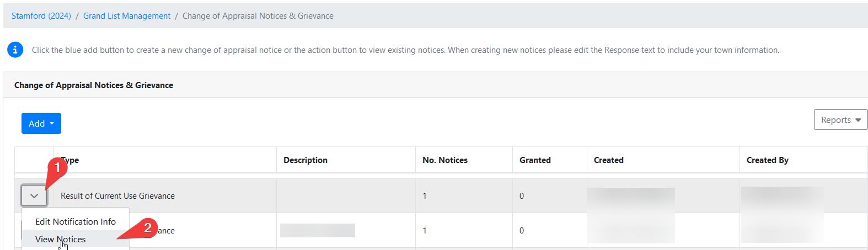Image resolution: width=868 pixels, height=250 pixels.
Task: Select View Notices in the action menu
Action: point(61,239)
